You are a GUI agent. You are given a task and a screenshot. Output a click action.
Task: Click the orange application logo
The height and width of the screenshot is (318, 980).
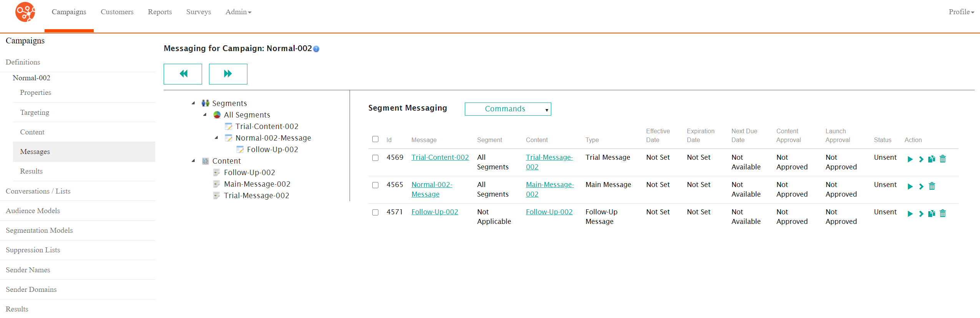point(25,12)
